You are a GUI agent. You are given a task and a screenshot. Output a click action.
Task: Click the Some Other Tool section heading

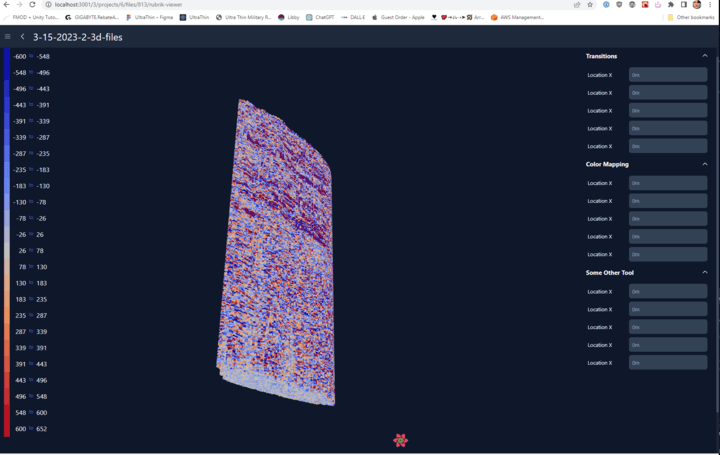(x=609, y=273)
